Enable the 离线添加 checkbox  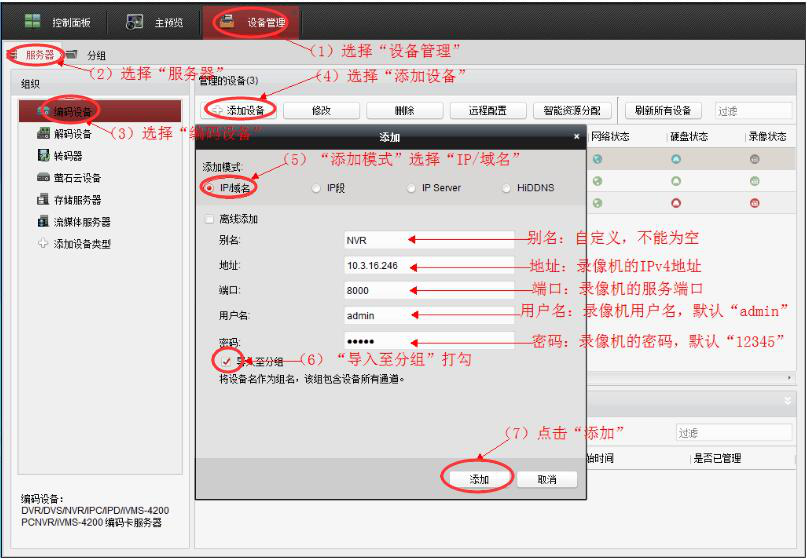click(209, 219)
